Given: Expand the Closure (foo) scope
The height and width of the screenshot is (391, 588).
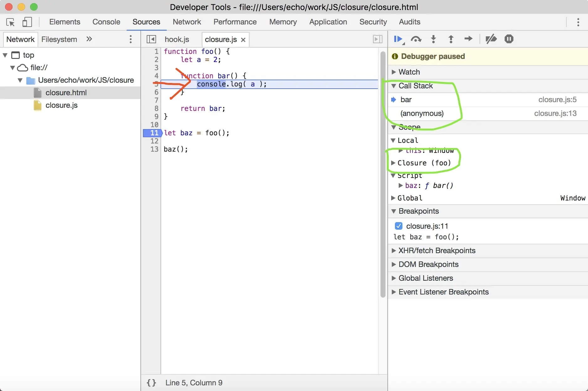Looking at the screenshot, I should 393,163.
